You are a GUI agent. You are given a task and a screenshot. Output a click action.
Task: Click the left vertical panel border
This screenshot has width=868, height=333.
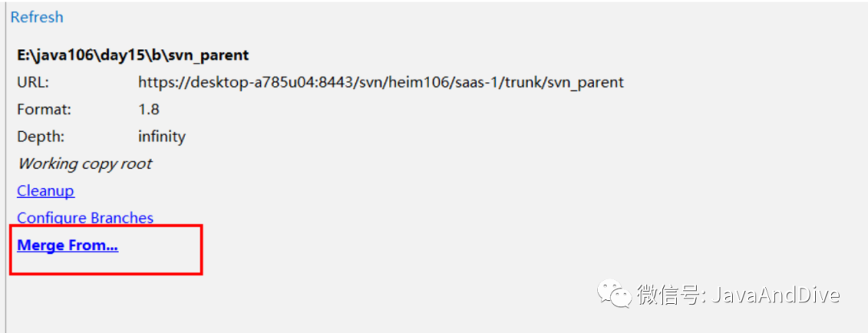(6, 161)
